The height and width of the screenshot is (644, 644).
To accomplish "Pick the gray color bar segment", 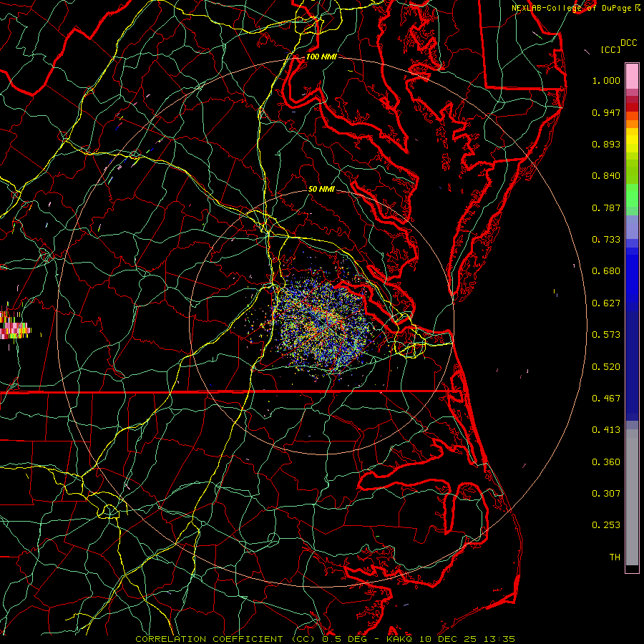I will (x=632, y=497).
